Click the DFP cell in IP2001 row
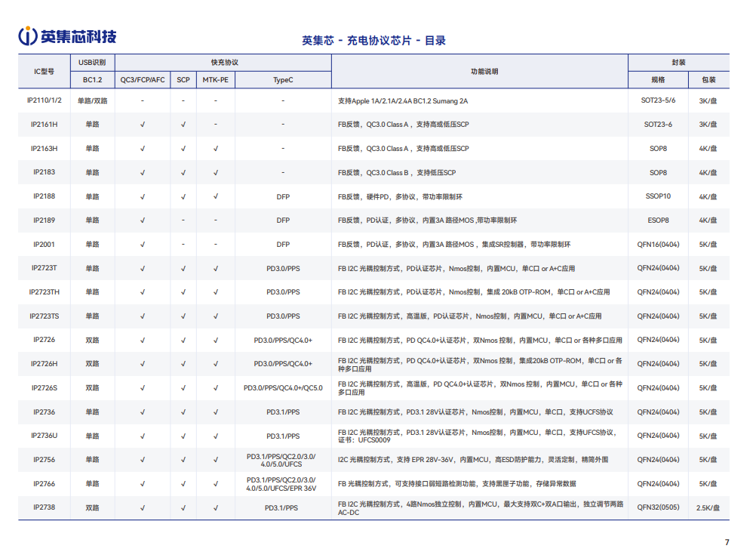 pos(283,245)
